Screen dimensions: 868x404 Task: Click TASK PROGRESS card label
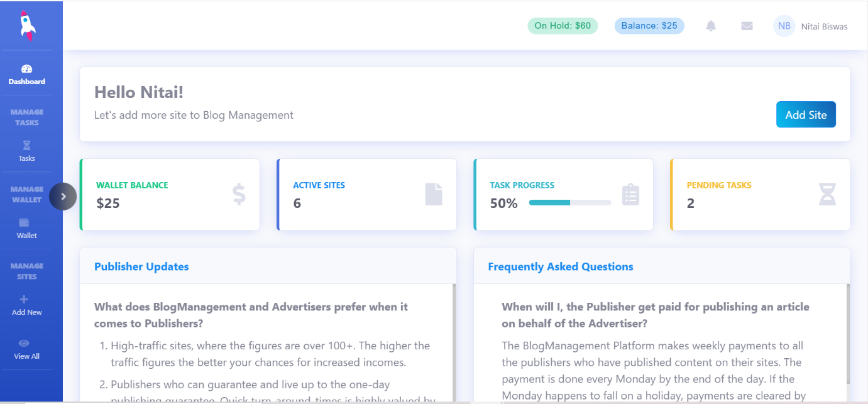[522, 185]
